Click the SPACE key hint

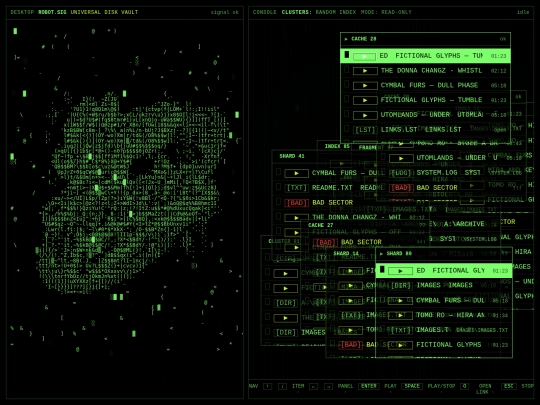point(412,386)
